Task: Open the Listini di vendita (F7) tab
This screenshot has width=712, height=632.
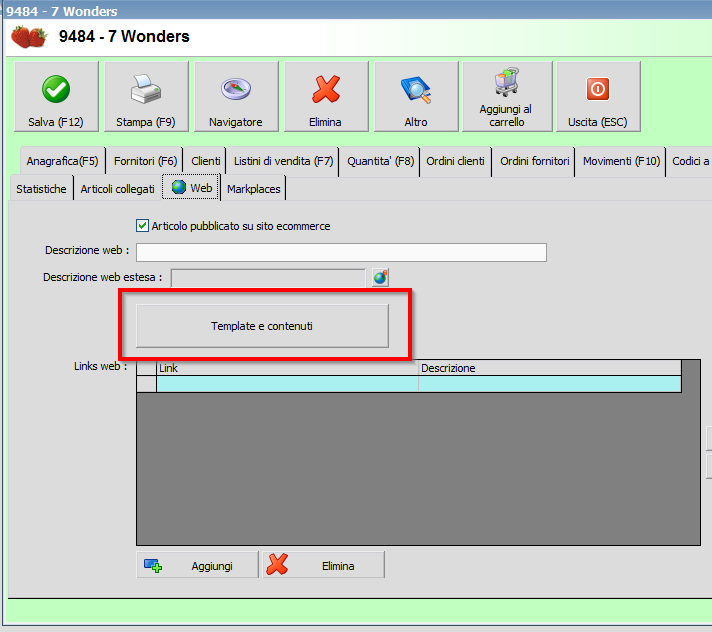Action: coord(283,161)
